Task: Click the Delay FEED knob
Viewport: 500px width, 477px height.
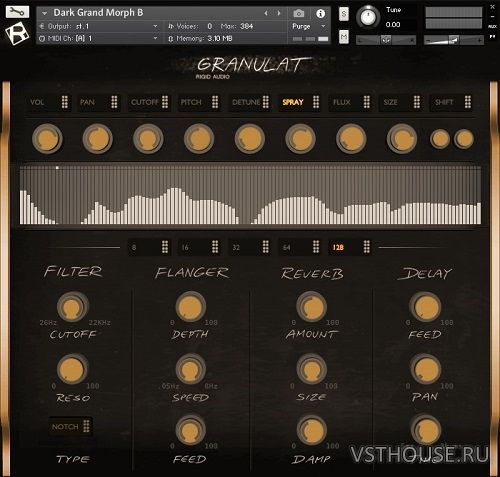Action: (426, 307)
